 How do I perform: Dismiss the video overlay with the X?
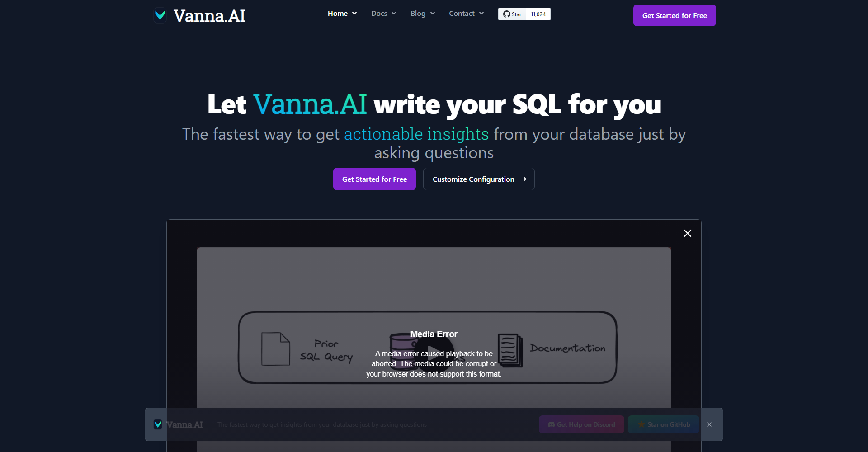(x=687, y=233)
